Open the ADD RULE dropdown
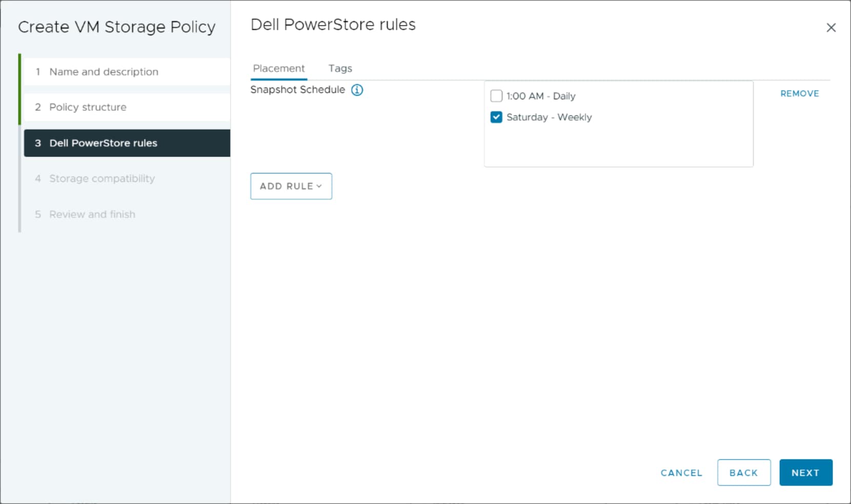Image resolution: width=851 pixels, height=504 pixels. pyautogui.click(x=291, y=186)
